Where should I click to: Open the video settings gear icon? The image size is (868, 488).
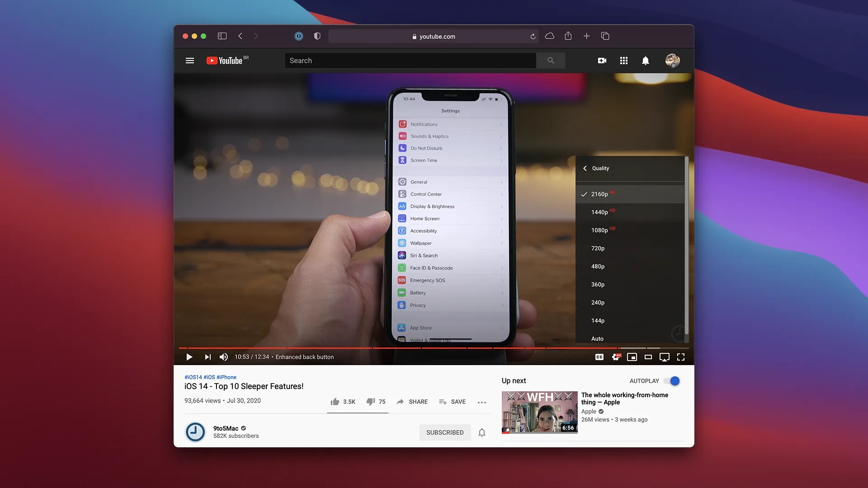coord(616,357)
